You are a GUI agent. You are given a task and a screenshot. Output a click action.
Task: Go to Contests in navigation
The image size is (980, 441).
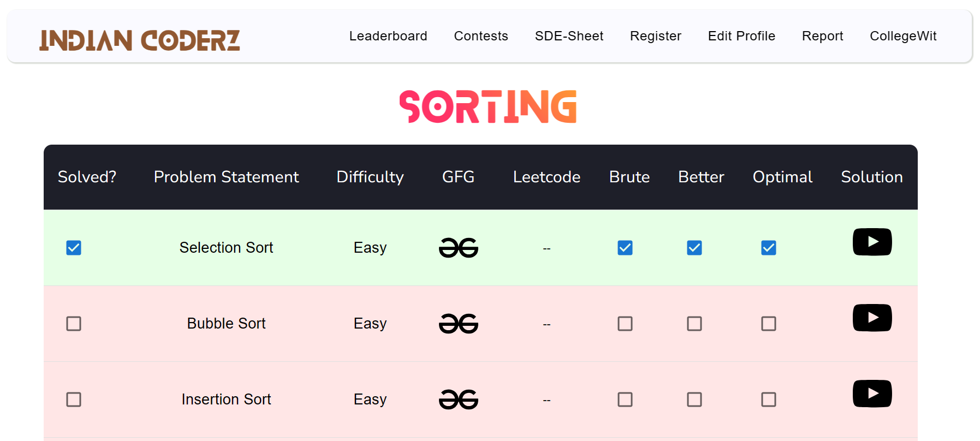click(x=481, y=36)
